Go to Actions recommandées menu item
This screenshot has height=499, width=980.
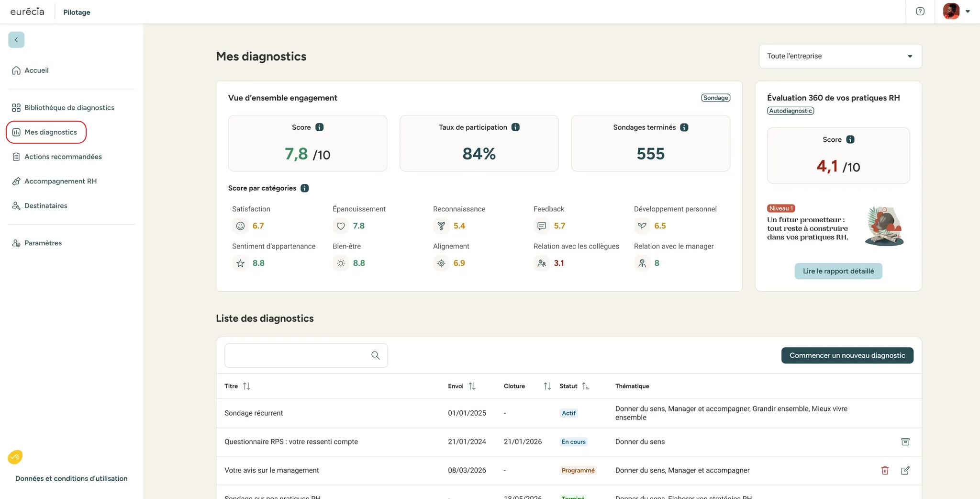[x=63, y=157]
